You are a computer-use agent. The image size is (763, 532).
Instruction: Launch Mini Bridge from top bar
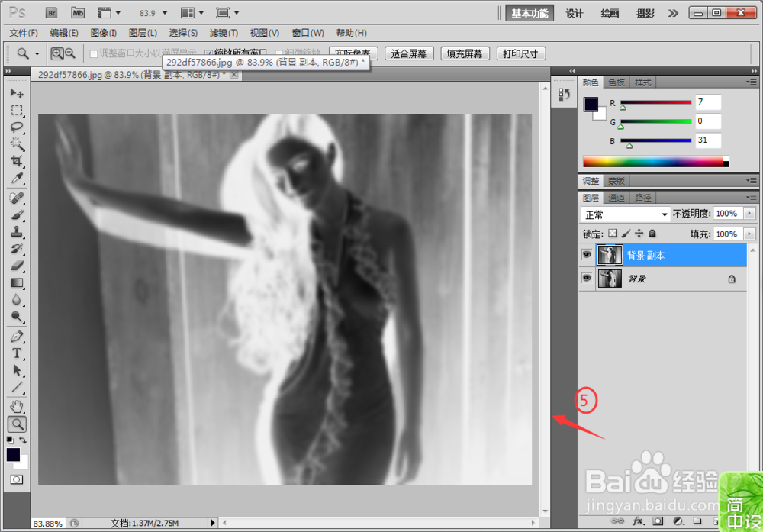click(77, 13)
